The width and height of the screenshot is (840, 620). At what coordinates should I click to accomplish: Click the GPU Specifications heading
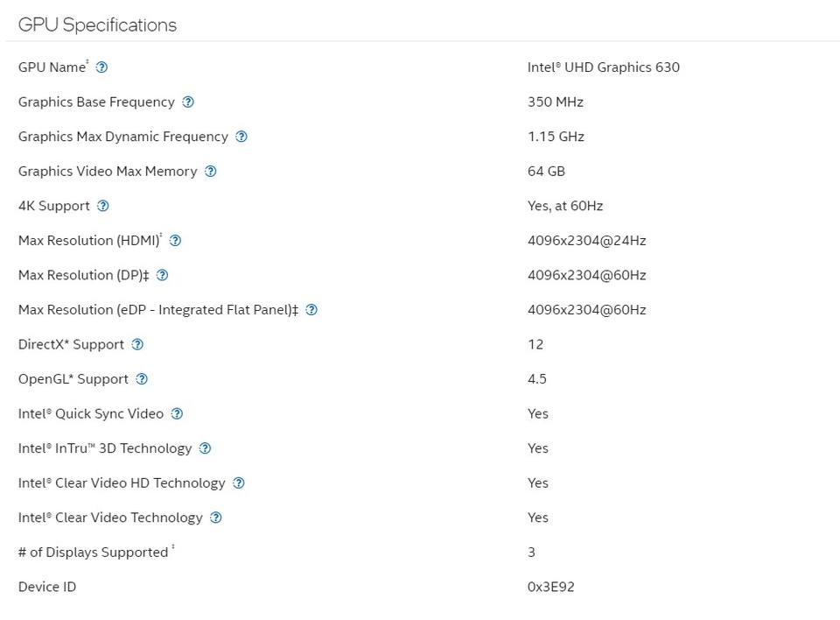pyautogui.click(x=97, y=25)
